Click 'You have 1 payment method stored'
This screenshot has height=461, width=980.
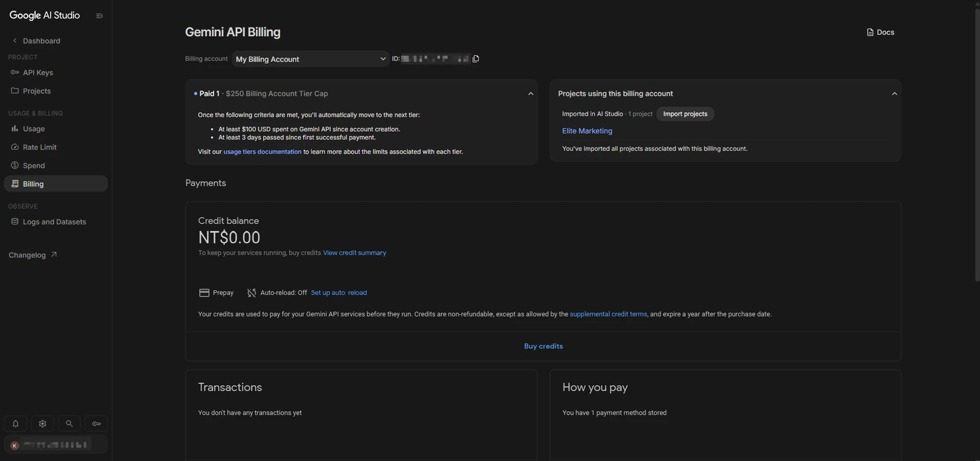click(x=614, y=413)
